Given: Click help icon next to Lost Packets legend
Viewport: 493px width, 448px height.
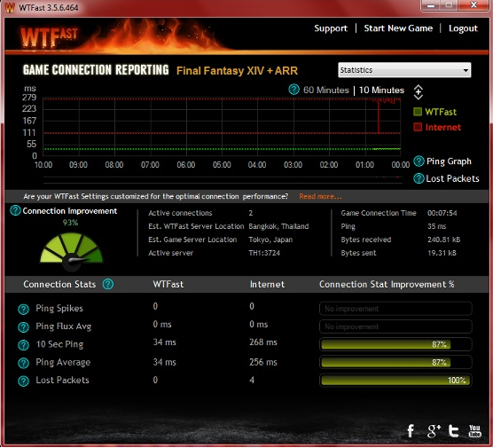Looking at the screenshot, I should pyautogui.click(x=419, y=178).
